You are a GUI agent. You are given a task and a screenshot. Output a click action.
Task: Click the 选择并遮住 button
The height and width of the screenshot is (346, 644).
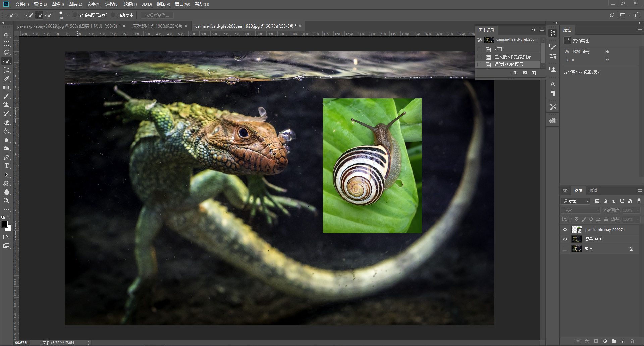pyautogui.click(x=157, y=15)
